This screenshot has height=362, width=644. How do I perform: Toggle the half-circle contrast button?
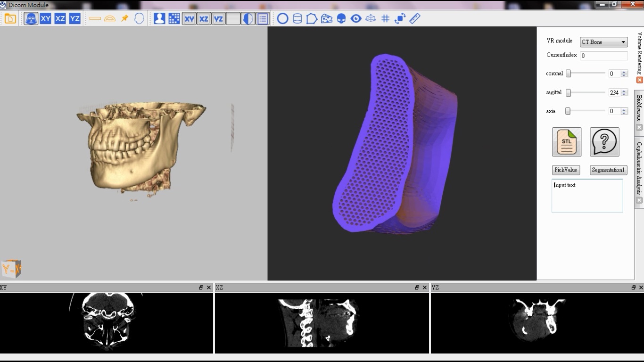pos(248,19)
